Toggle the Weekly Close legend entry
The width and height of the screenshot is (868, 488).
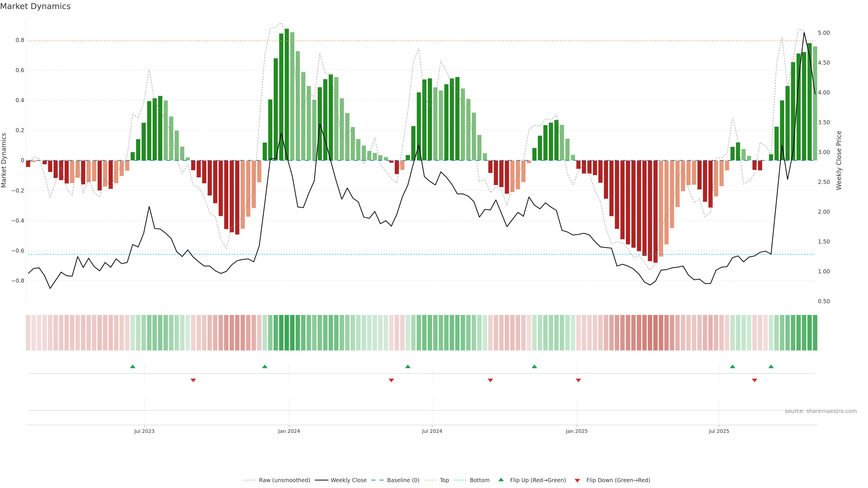[x=348, y=480]
